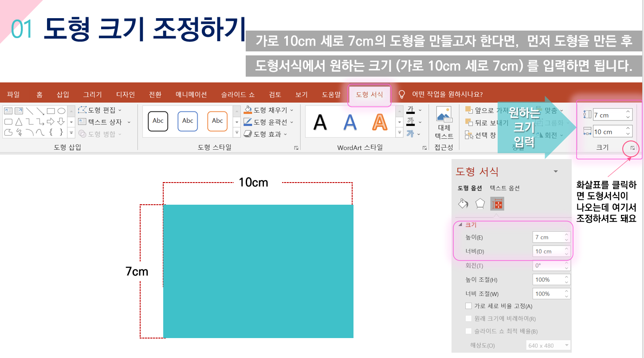Select the teal rectangle shape on slide

[x=258, y=271]
